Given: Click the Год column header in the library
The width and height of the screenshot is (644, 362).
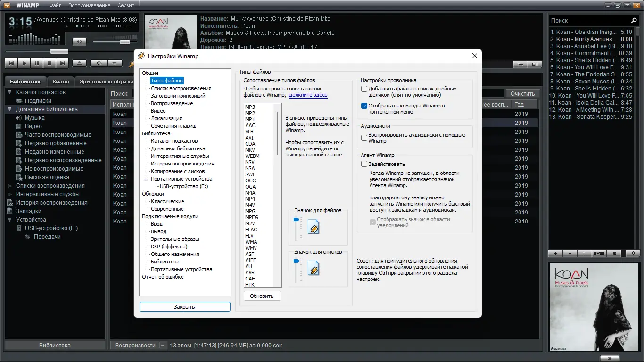Looking at the screenshot, I should click(x=525, y=105).
